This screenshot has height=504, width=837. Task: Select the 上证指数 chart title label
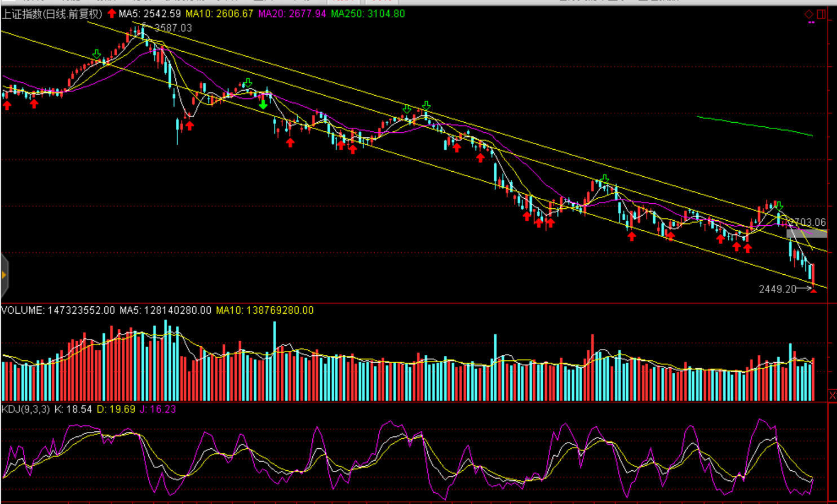pyautogui.click(x=52, y=14)
